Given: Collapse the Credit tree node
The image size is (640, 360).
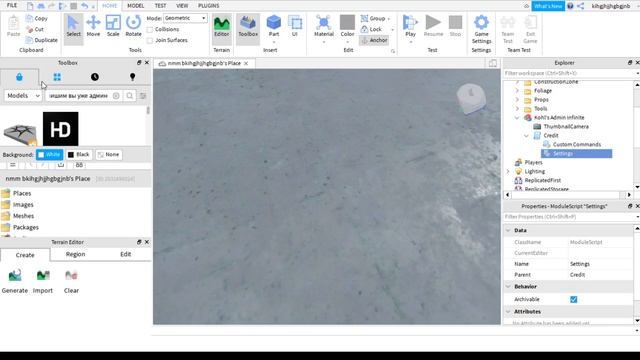Looking at the screenshot, I should point(527,136).
